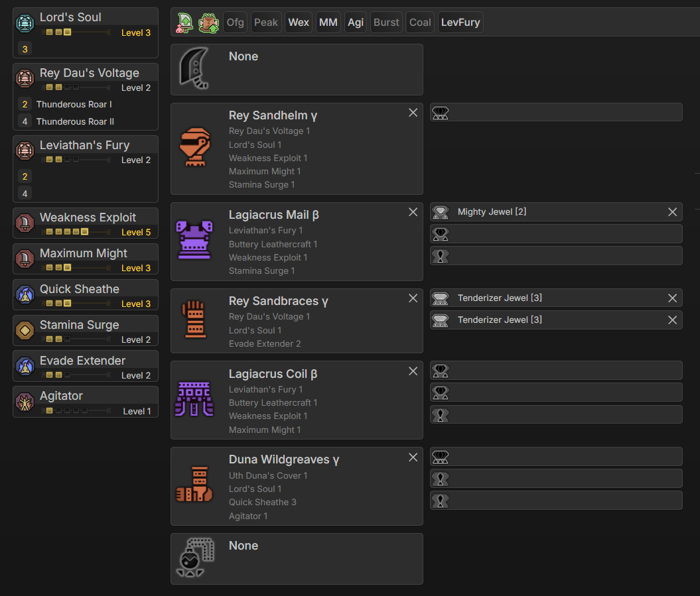This screenshot has width=700, height=596.
Task: Click the Leviathan's Fury skill icon
Action: point(25,150)
